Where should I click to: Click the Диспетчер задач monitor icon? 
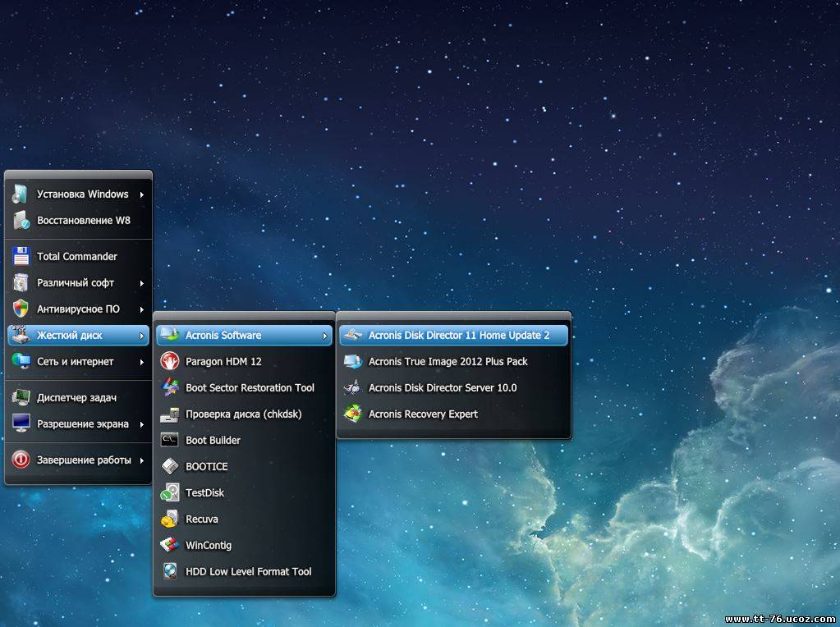(21, 397)
